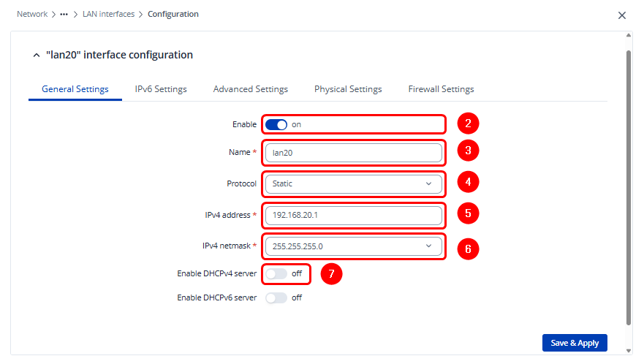This screenshot has width=644, height=364.
Task: Open the Firewall Settings tab
Action: [x=441, y=89]
